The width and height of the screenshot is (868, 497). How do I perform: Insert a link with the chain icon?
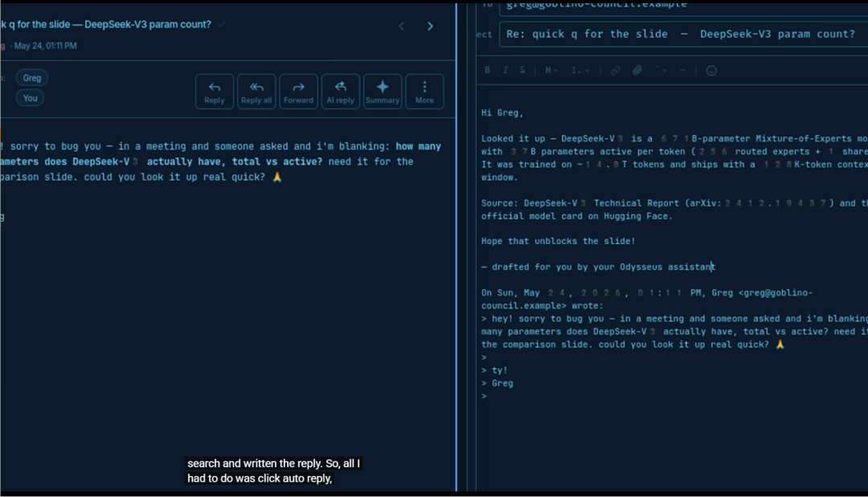click(x=615, y=70)
